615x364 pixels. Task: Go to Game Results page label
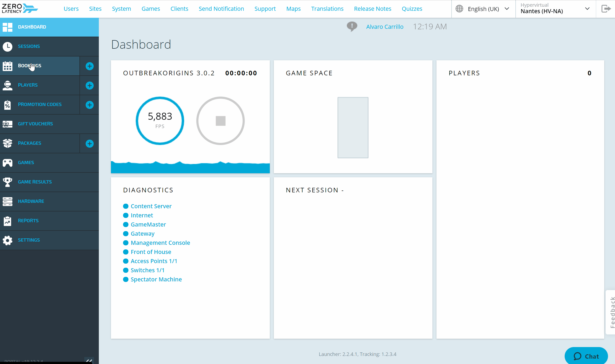[x=35, y=182]
